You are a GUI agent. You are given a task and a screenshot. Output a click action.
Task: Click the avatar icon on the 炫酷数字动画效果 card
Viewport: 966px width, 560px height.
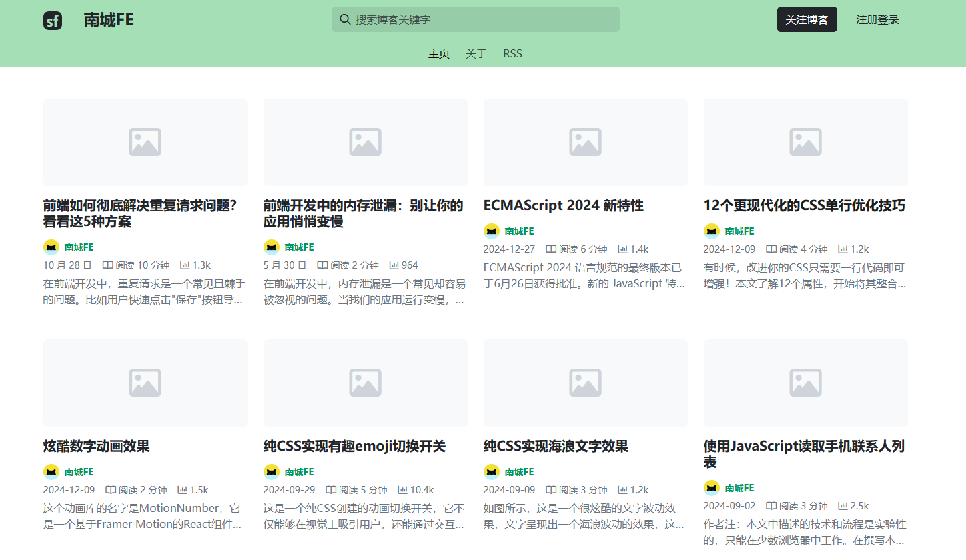pos(51,471)
